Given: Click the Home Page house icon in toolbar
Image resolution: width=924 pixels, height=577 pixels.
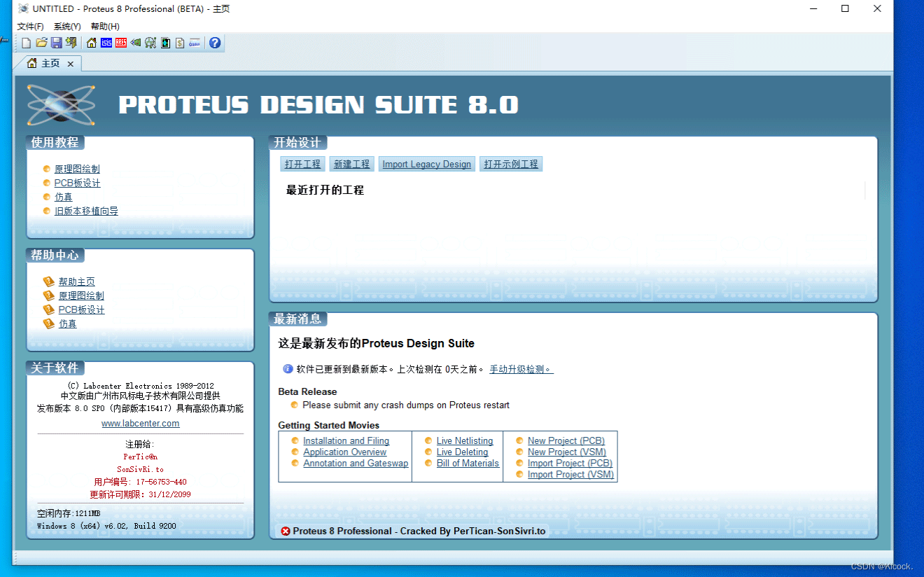Looking at the screenshot, I should click(x=92, y=43).
